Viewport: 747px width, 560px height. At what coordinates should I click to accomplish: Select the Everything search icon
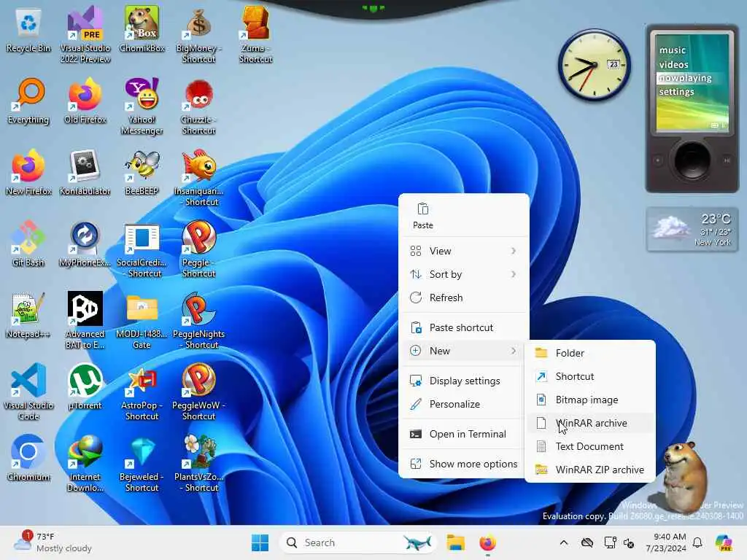(28, 101)
